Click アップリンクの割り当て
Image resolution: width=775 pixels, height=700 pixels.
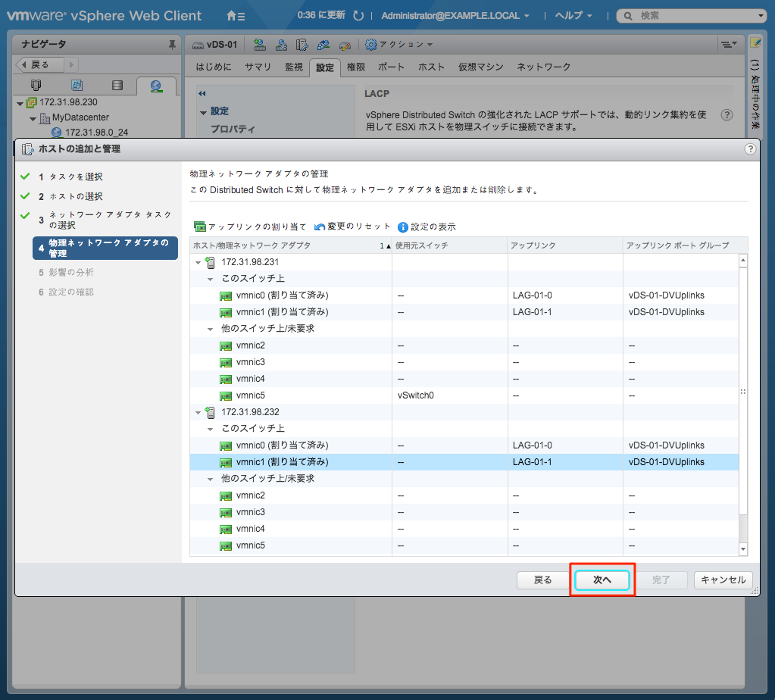point(250,227)
